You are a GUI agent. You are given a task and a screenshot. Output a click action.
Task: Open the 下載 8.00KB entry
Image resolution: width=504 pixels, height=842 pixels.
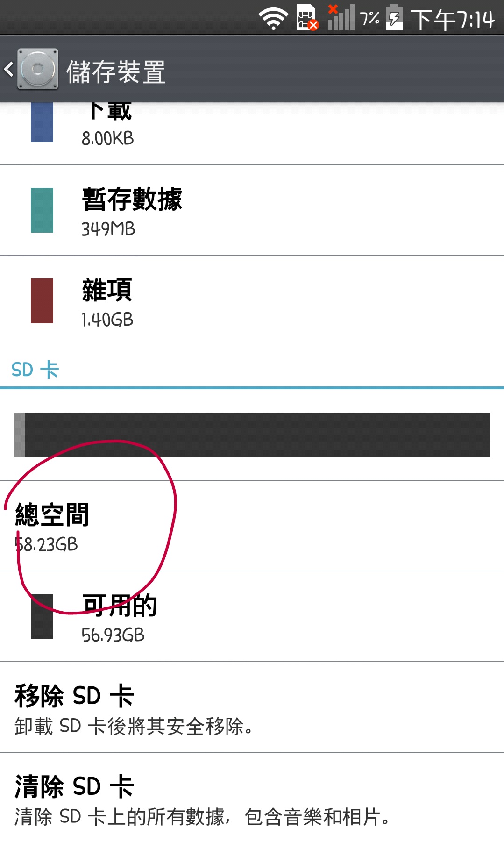coord(252,133)
